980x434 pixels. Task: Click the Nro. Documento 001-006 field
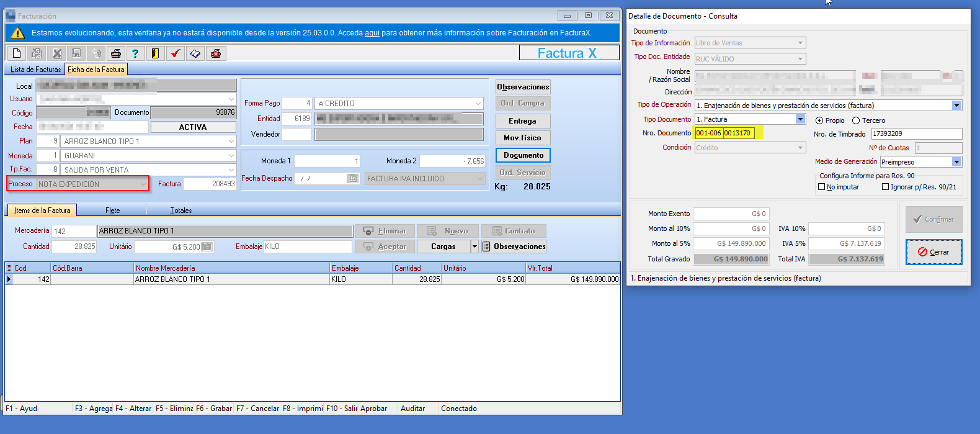(708, 133)
